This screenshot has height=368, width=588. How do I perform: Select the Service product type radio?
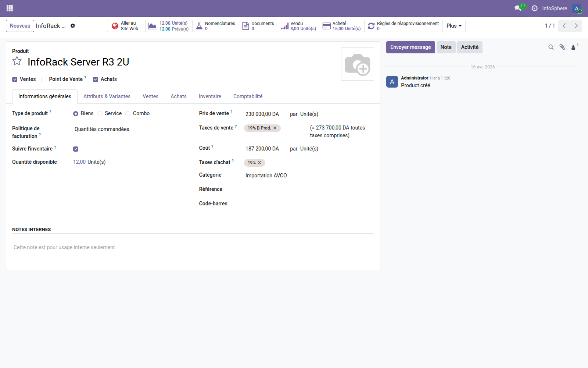(100, 114)
